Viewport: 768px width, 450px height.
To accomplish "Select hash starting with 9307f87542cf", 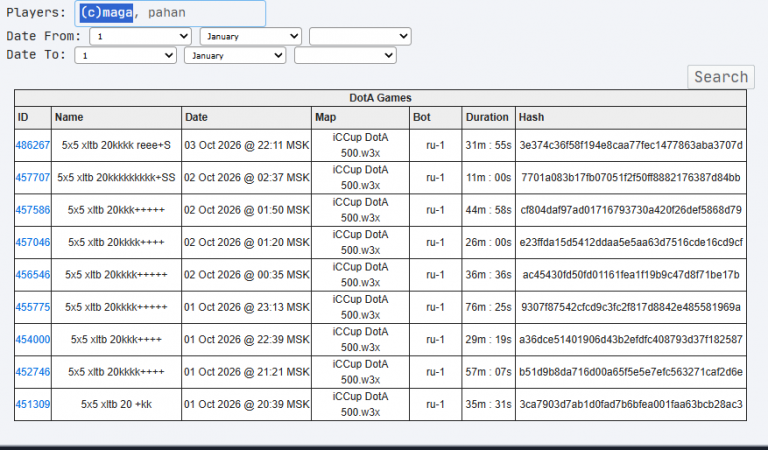I will pos(631,307).
